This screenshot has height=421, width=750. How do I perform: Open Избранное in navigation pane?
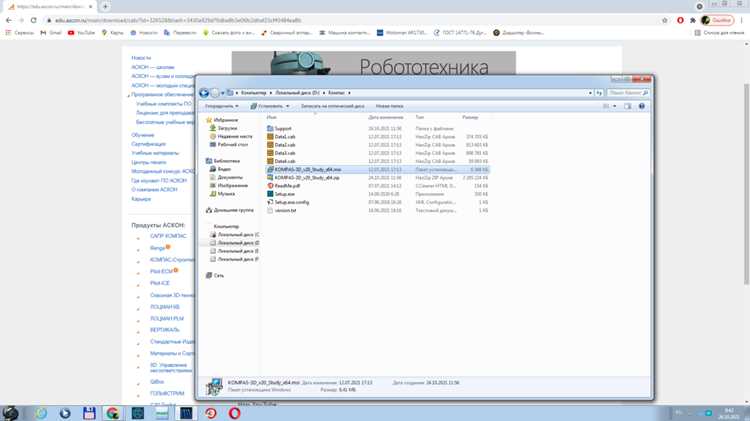coord(225,120)
